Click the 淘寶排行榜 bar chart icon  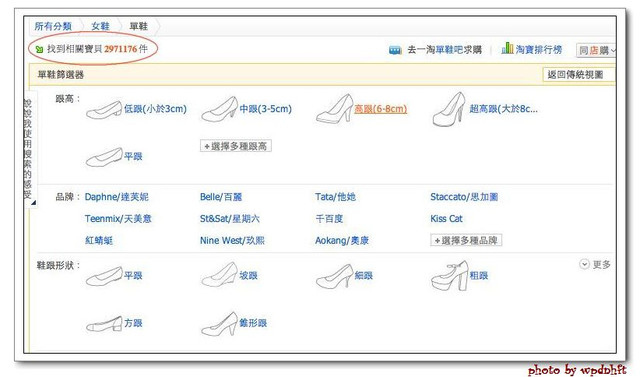coord(507,48)
